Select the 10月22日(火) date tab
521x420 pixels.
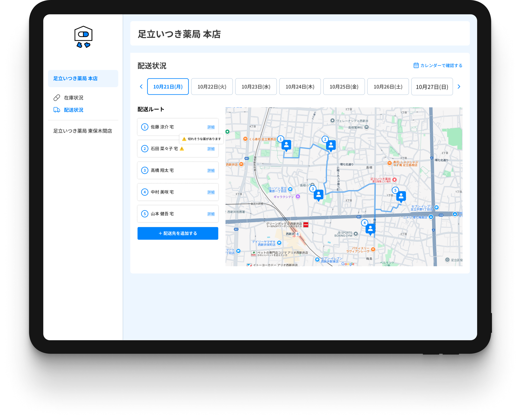pyautogui.click(x=212, y=87)
